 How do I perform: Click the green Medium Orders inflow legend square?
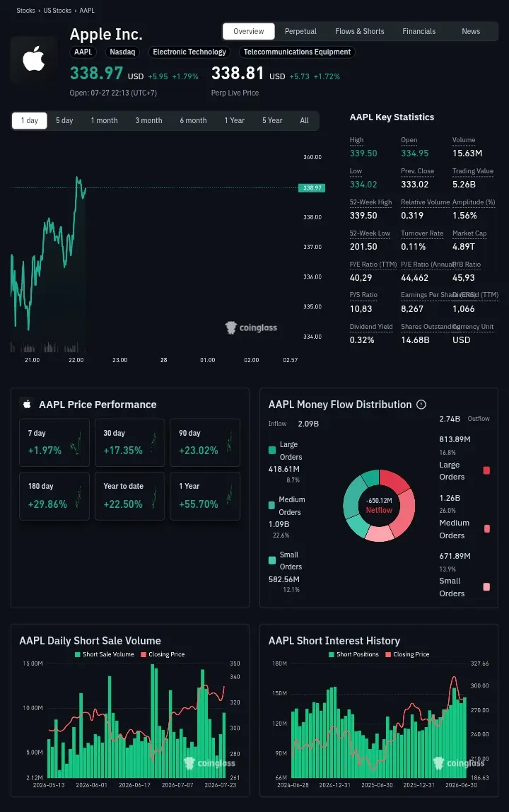point(272,505)
